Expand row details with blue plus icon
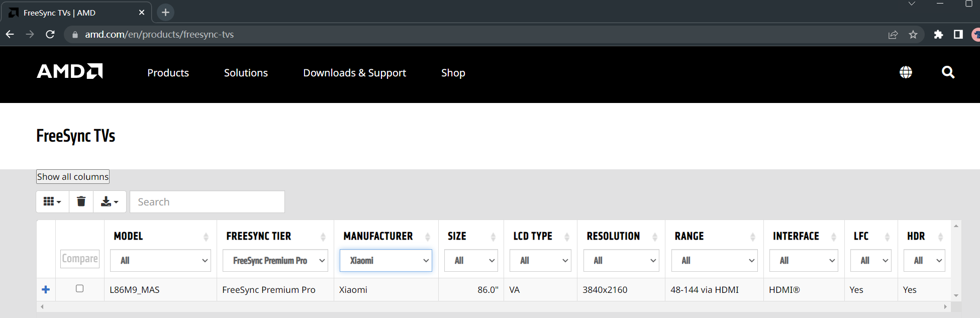 click(46, 289)
